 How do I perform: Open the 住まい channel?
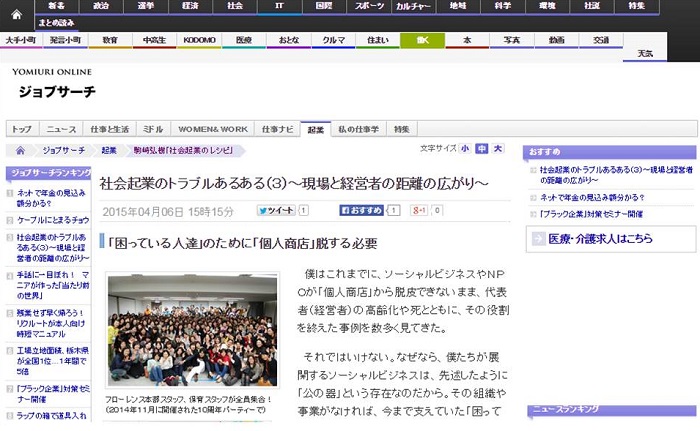point(378,40)
